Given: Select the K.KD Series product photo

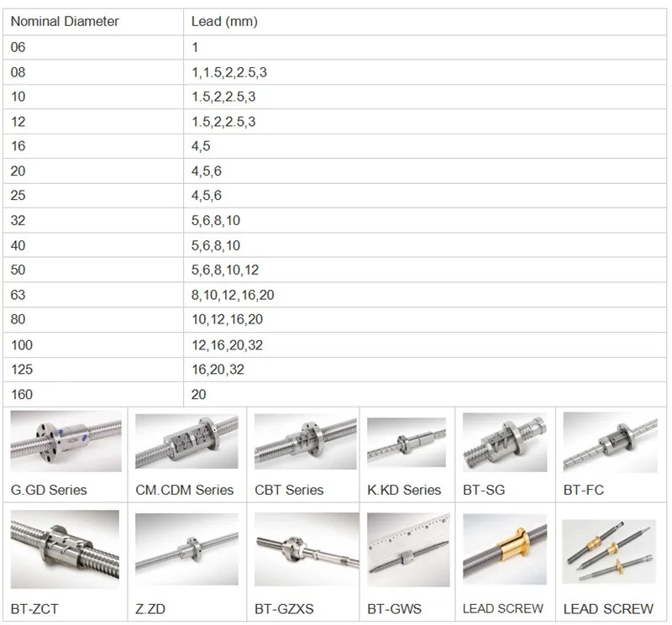Looking at the screenshot, I should click(407, 443).
